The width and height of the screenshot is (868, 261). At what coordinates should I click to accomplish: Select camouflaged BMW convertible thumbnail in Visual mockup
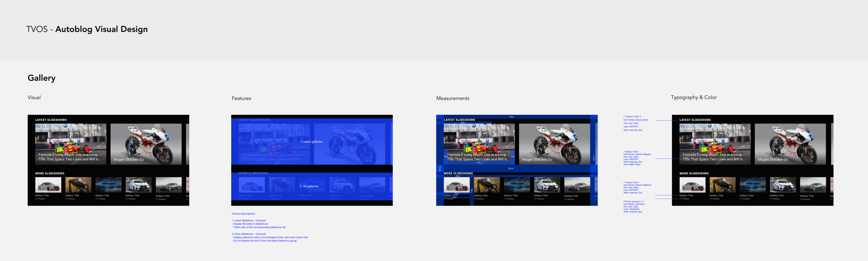[48, 185]
